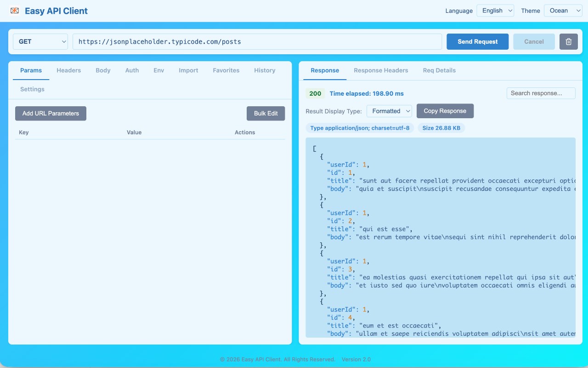Viewport: 588px width, 368px height.
Task: Click Add URL Parameters
Action: [x=51, y=113]
